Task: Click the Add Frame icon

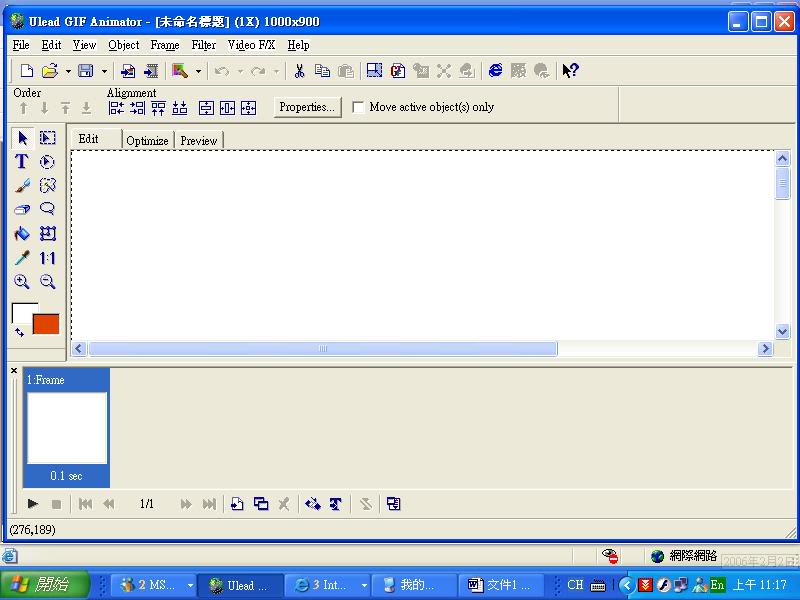Action: (237, 504)
